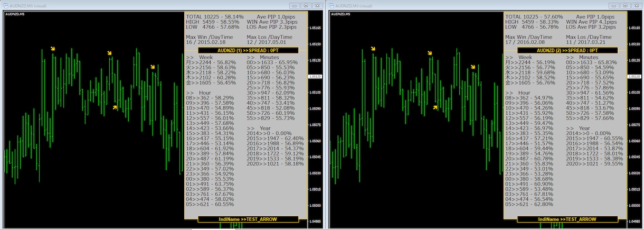Click year row '2020>>1021 - 59.55%'
Screen dimensions: 644x230
pyautogui.click(x=594, y=164)
